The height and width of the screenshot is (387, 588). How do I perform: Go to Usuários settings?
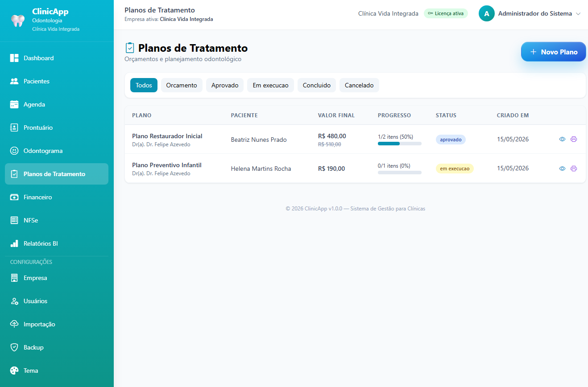click(x=57, y=301)
